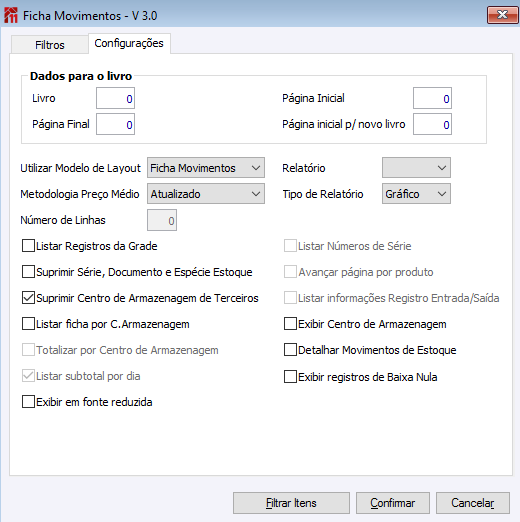Screen dimensions: 520x522
Task: Click the 'Número de Linhas' label
Action: 63,220
